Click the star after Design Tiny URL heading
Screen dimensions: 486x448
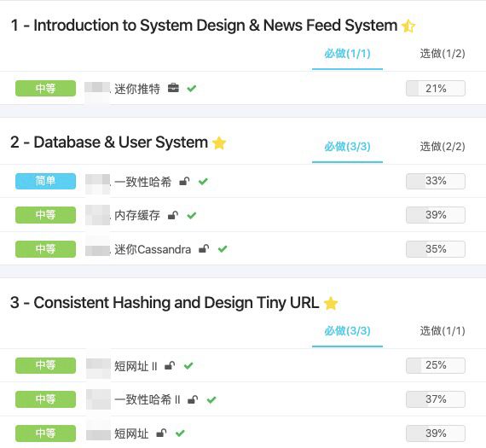click(x=331, y=303)
